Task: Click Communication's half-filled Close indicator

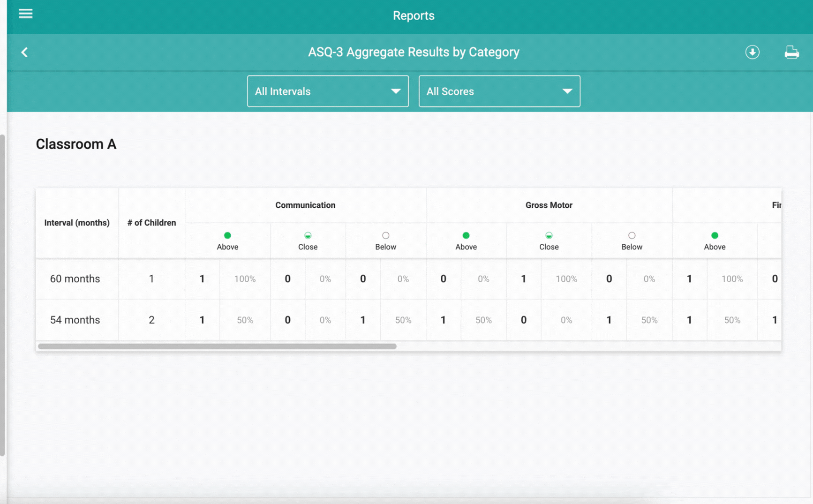Action: click(308, 235)
